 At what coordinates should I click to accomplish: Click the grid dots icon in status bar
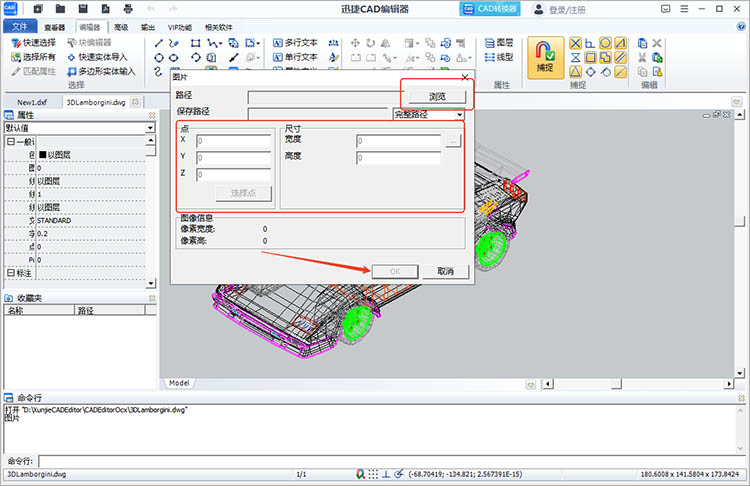[x=373, y=474]
